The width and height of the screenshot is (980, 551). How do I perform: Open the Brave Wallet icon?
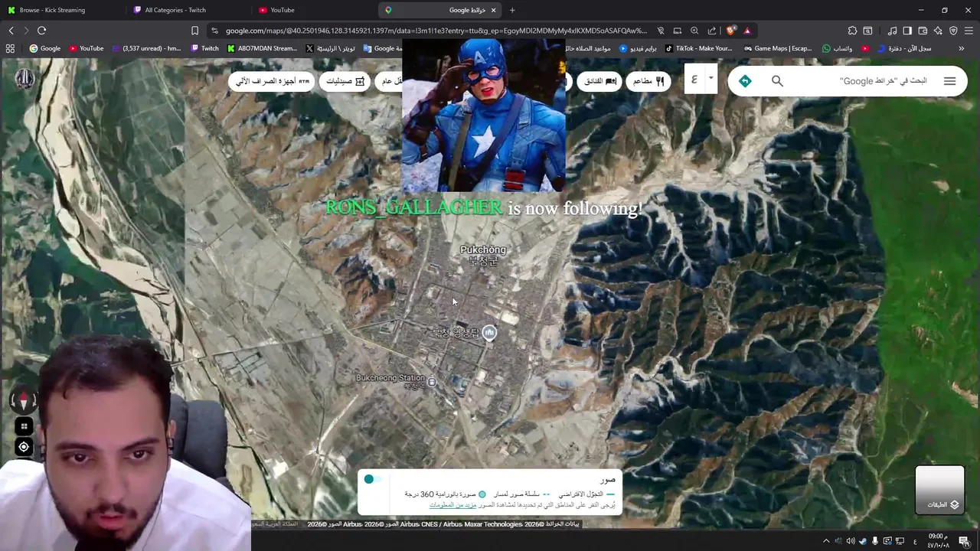tap(923, 31)
